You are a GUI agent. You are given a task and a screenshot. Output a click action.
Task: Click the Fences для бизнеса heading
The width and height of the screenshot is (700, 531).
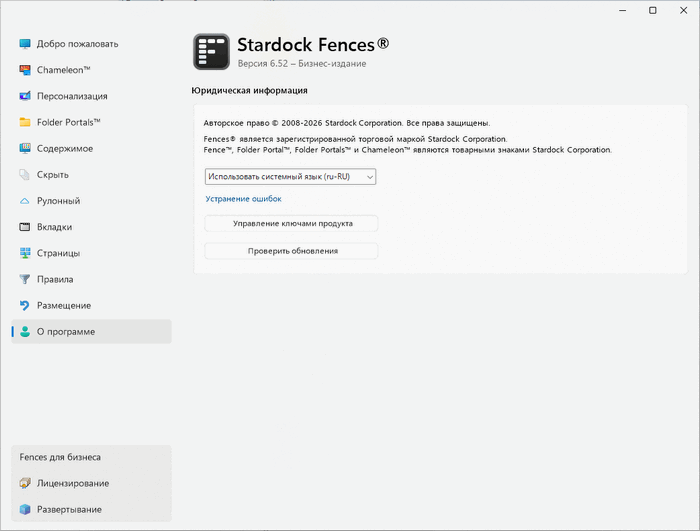tap(60, 457)
